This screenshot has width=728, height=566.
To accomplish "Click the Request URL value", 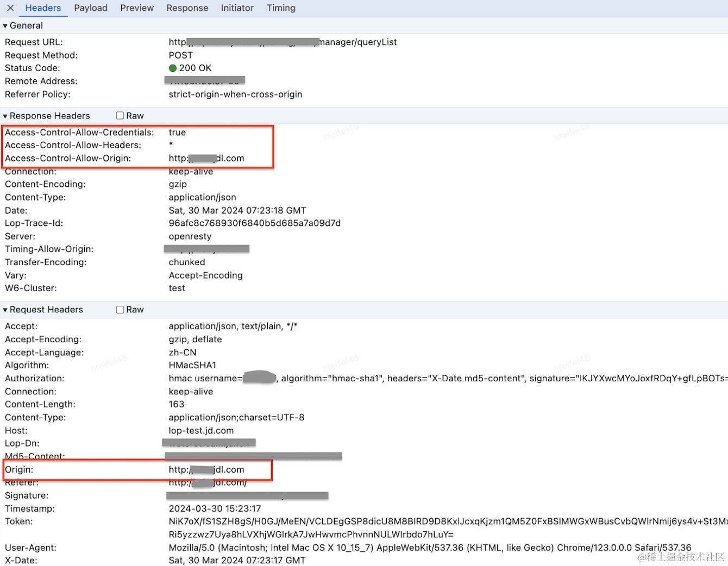I will point(283,42).
